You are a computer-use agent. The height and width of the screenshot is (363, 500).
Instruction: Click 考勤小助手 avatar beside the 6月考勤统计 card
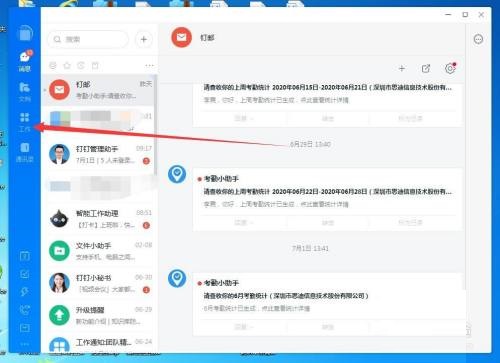coord(177,278)
